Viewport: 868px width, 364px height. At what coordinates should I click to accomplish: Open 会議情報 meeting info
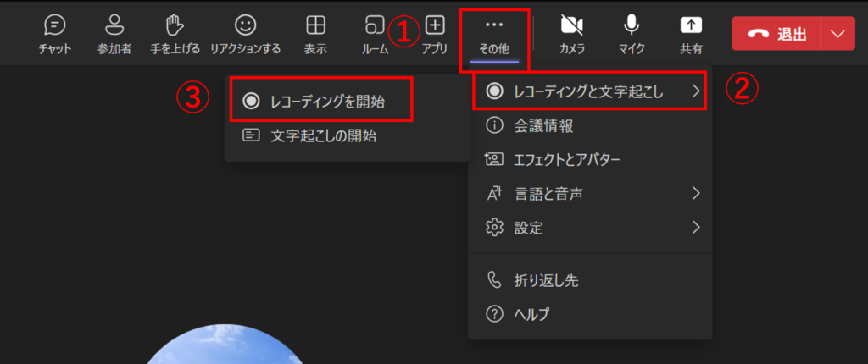tap(542, 126)
